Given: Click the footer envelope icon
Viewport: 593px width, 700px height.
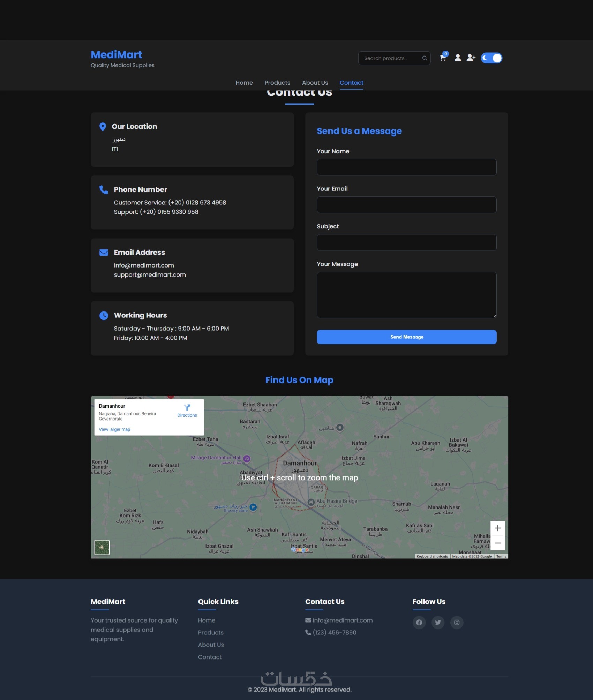Looking at the screenshot, I should pos(308,620).
